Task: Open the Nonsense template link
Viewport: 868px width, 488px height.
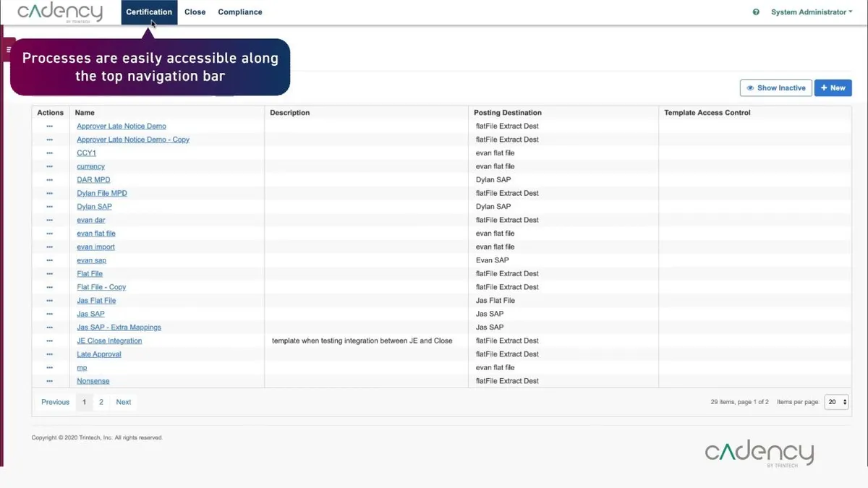Action: pyautogui.click(x=93, y=380)
